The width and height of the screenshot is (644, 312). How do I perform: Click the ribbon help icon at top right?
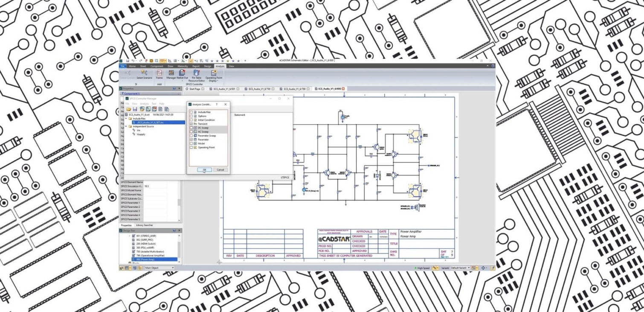click(493, 66)
